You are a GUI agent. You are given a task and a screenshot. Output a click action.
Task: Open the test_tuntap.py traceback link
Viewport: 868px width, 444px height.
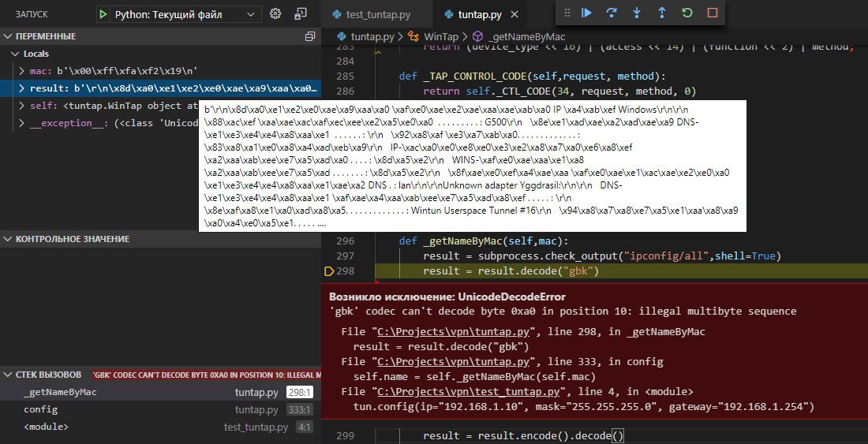pyautogui.click(x=469, y=392)
